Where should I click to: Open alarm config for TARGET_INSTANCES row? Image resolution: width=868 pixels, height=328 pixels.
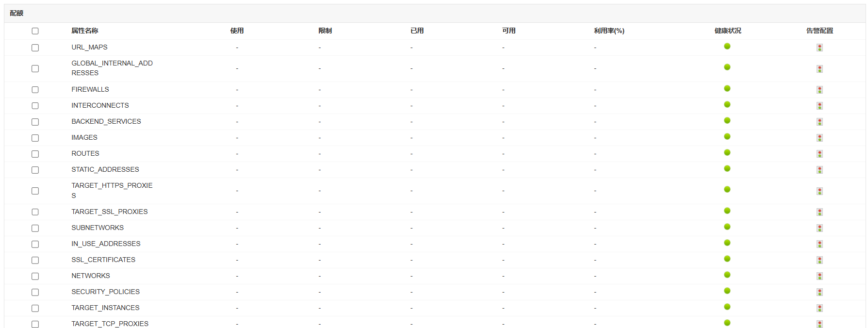click(x=819, y=308)
